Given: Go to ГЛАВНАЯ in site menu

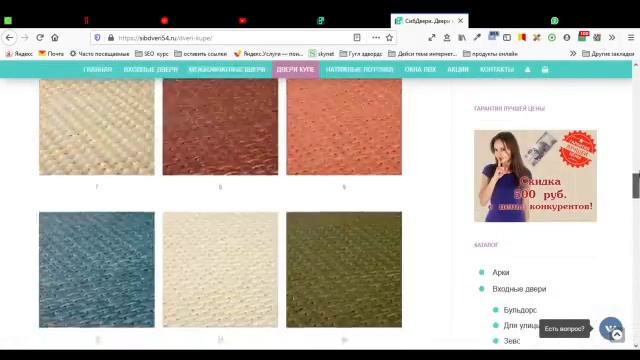Looking at the screenshot, I should click(98, 69).
